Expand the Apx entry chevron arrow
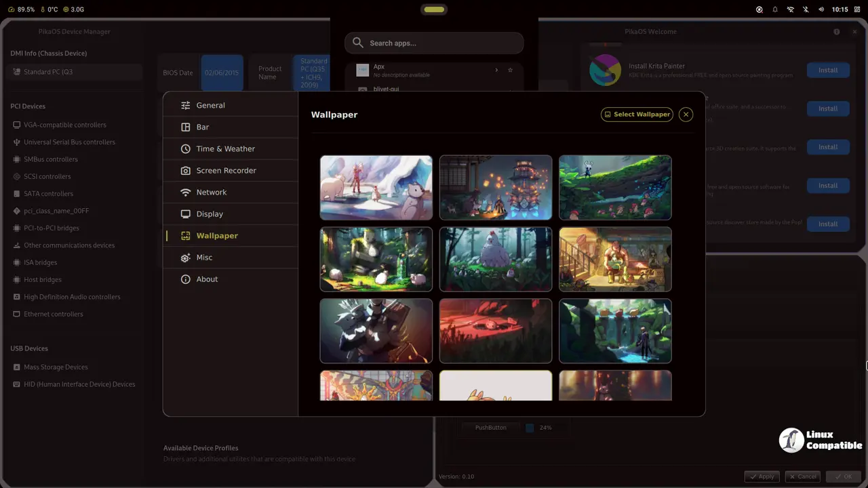The height and width of the screenshot is (488, 868). [x=496, y=70]
